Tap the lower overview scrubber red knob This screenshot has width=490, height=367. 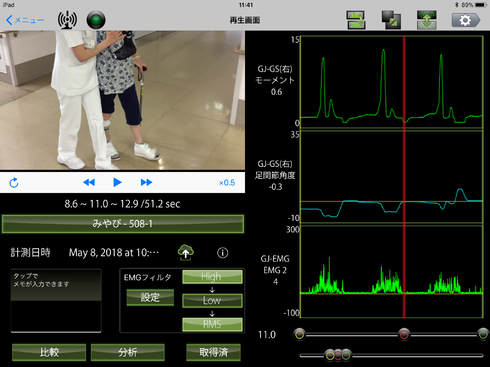[x=338, y=355]
